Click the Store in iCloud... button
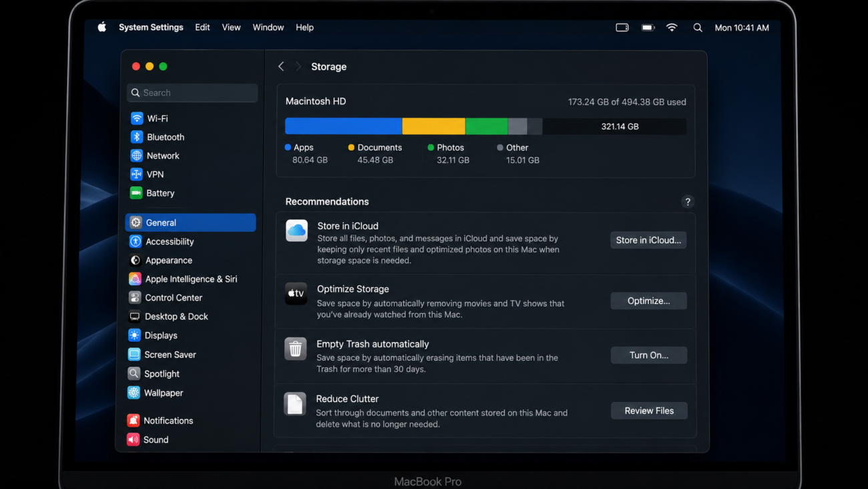 (x=648, y=240)
